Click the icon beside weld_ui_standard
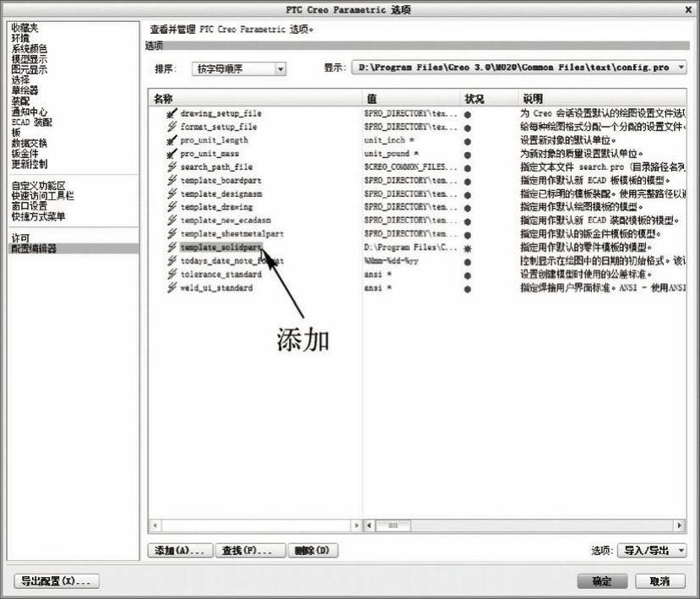Image resolution: width=700 pixels, height=599 pixels. 171,288
